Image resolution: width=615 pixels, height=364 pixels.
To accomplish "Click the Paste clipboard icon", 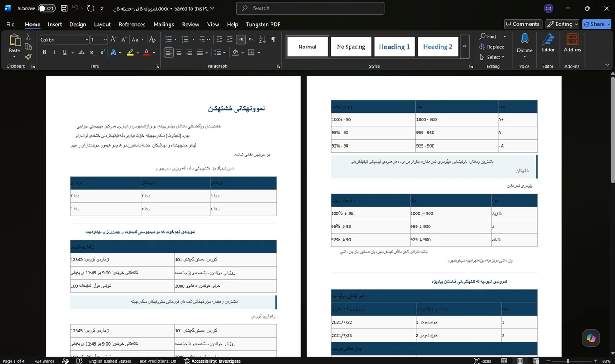I will pyautogui.click(x=14, y=40).
